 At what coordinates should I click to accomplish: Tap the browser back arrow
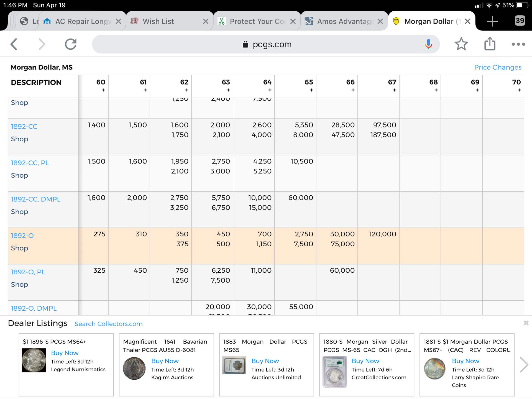click(x=14, y=44)
